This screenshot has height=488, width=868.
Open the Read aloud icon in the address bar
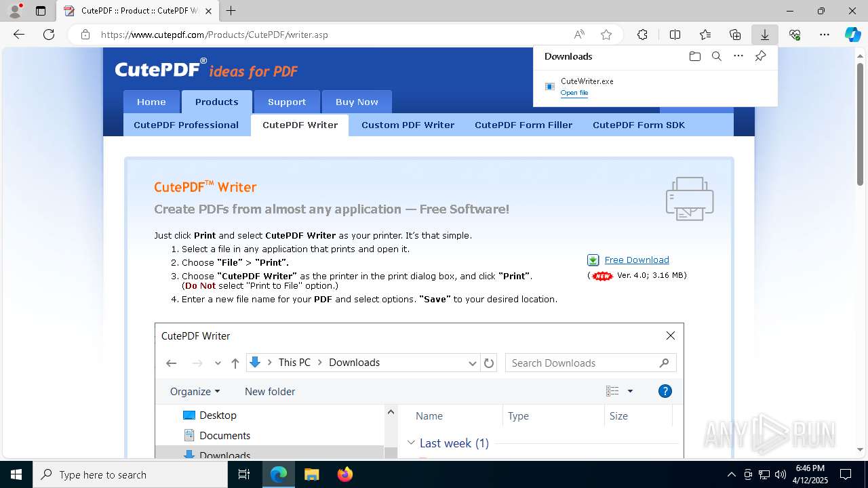pyautogui.click(x=579, y=35)
